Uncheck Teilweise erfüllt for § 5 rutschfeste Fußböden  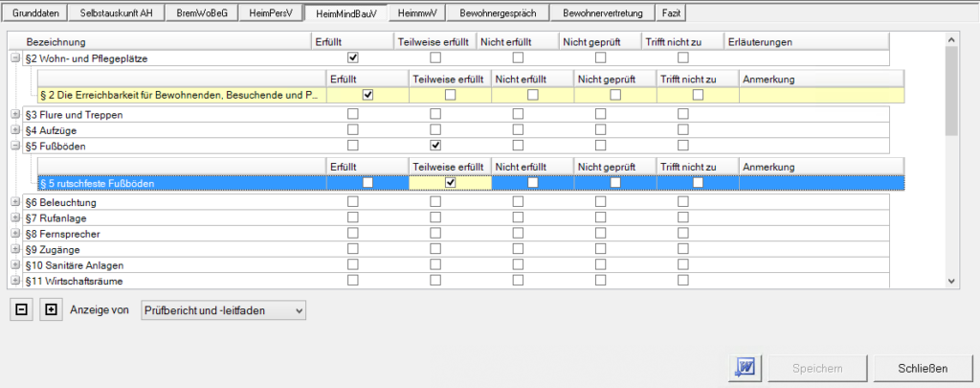pyautogui.click(x=450, y=183)
